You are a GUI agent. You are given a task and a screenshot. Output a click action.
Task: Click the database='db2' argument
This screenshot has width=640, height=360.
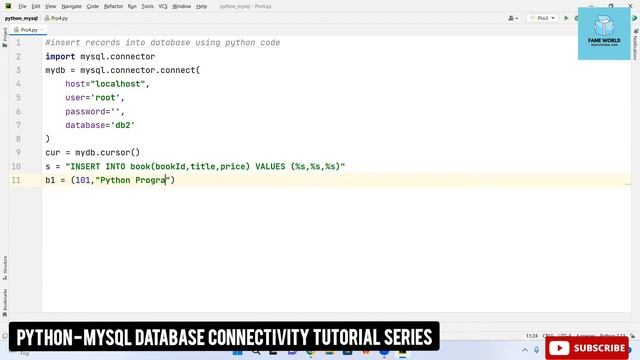click(x=100, y=125)
